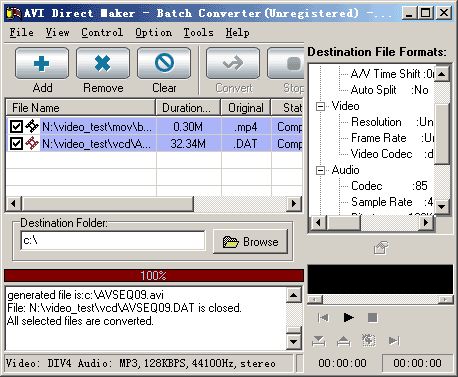Click the Browse button

[250, 242]
